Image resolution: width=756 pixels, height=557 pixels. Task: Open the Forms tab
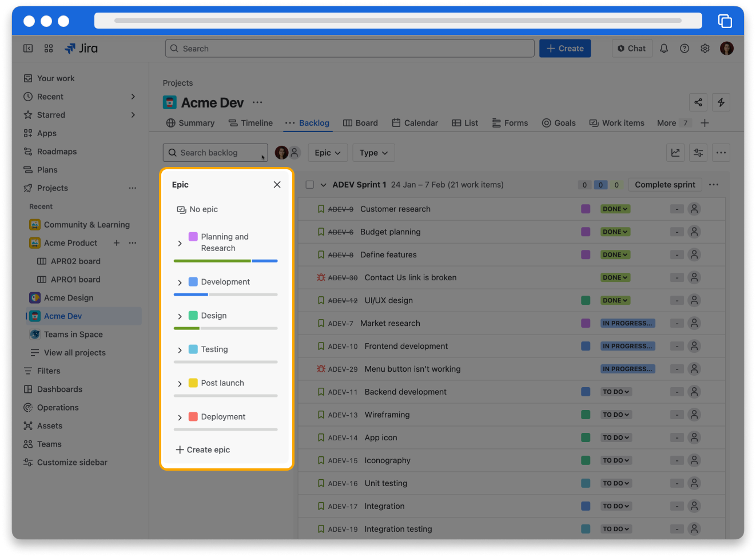(510, 123)
